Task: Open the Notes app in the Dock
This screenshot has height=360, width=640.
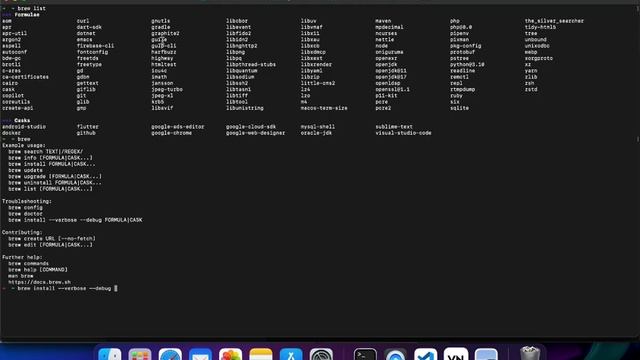Action: [261, 354]
